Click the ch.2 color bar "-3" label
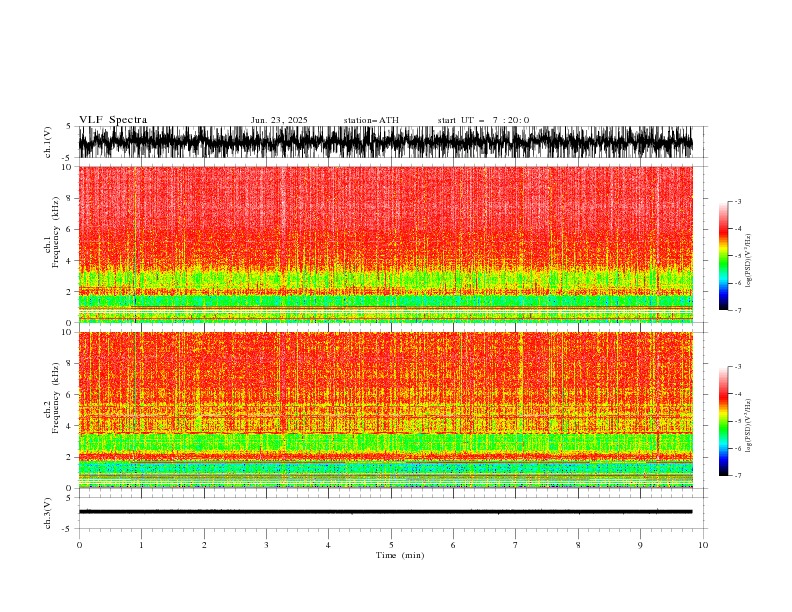Viewport: 792px width, 612px height. [737, 367]
